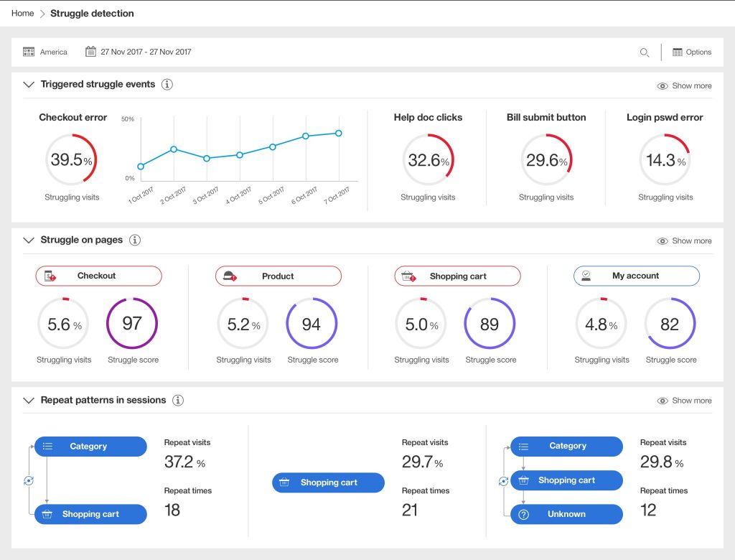Show more in Repeat patterns in sessions
This screenshot has width=735, height=560.
coord(685,401)
